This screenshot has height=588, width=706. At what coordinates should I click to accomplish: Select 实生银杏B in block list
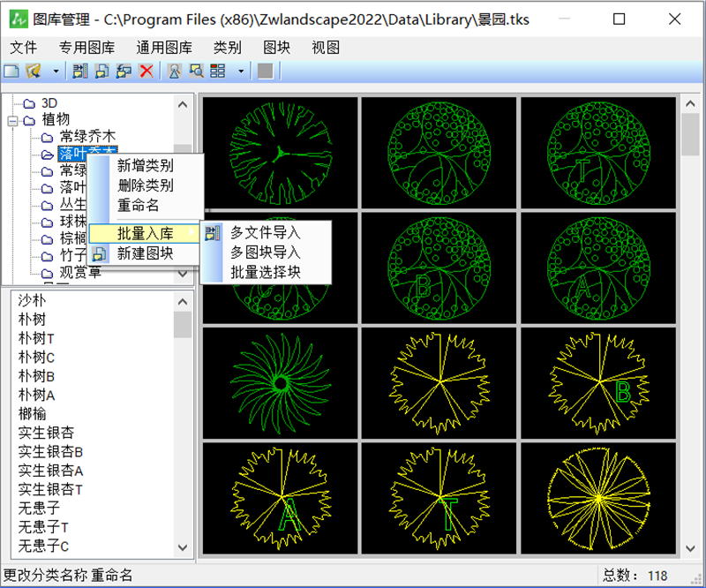(50, 451)
